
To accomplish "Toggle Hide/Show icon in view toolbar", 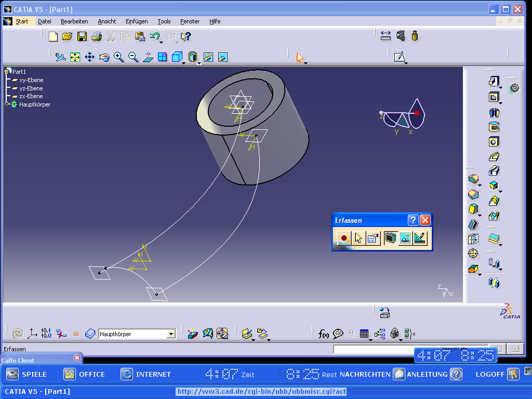I will tap(208, 57).
